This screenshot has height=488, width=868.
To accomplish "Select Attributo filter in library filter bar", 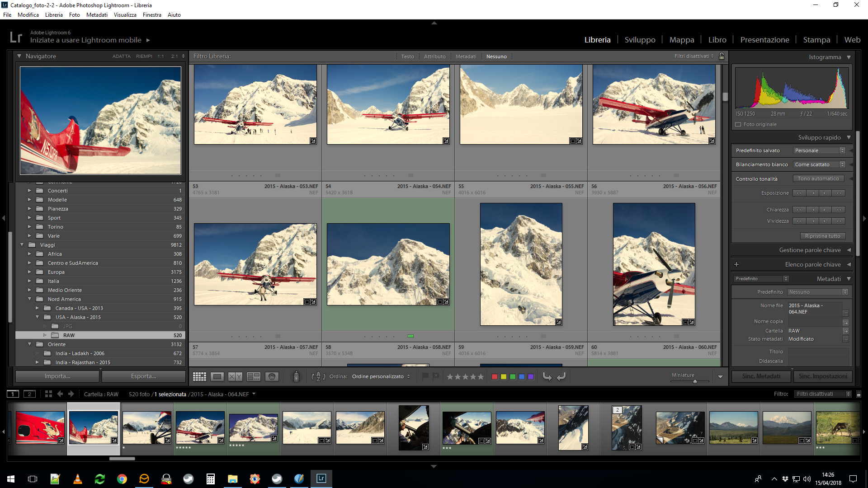I will coord(434,56).
